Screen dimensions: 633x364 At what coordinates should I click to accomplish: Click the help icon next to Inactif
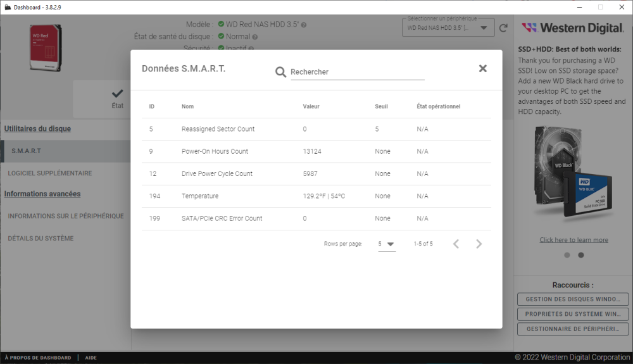(251, 48)
